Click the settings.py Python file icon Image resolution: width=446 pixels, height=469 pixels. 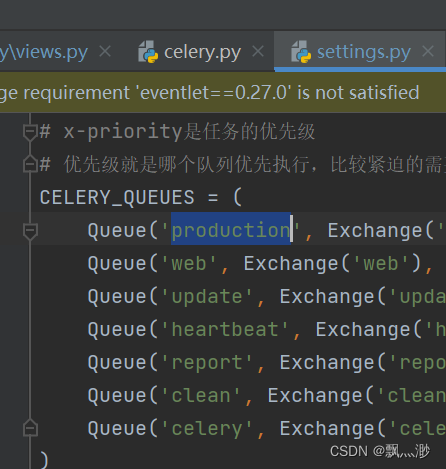pyautogui.click(x=301, y=52)
